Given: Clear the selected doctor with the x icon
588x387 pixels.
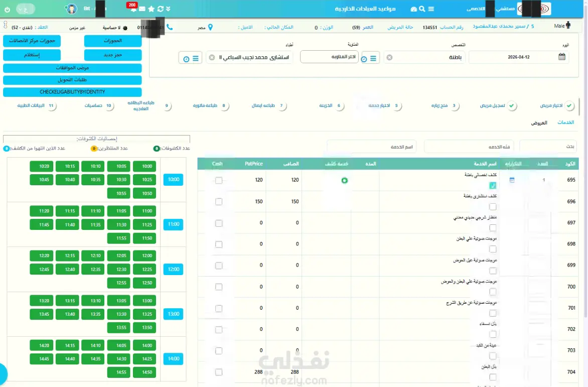Looking at the screenshot, I should [212, 57].
